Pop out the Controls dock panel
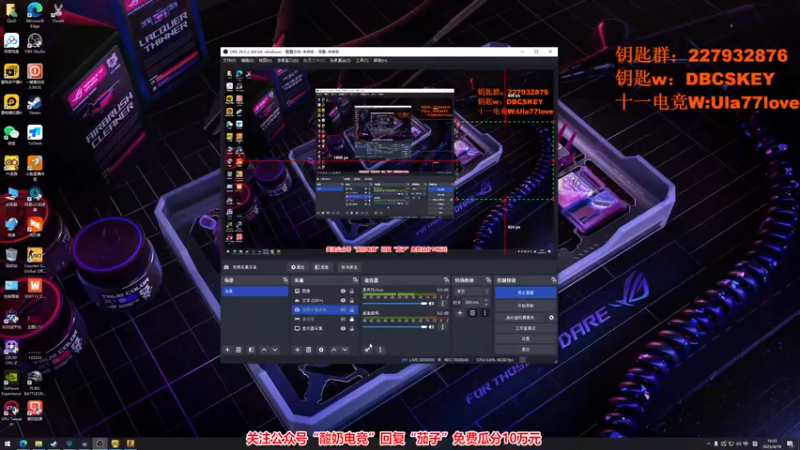 [554, 280]
